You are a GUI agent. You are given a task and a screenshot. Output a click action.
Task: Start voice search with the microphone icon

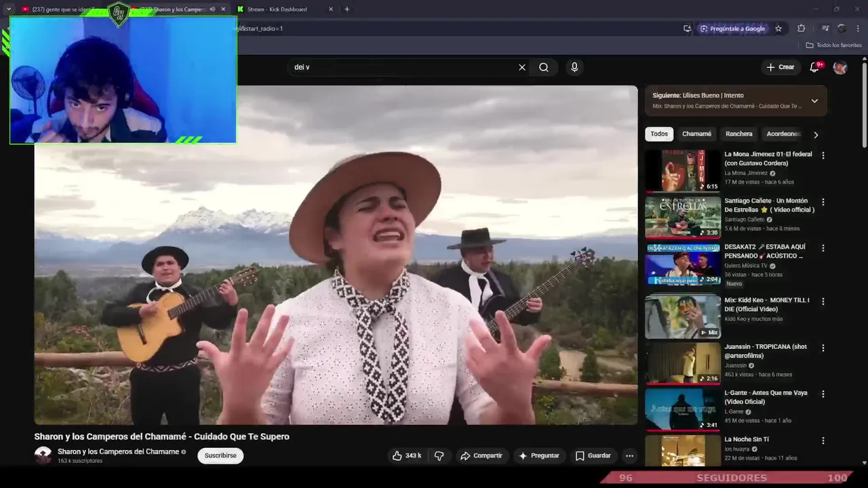[x=574, y=67]
